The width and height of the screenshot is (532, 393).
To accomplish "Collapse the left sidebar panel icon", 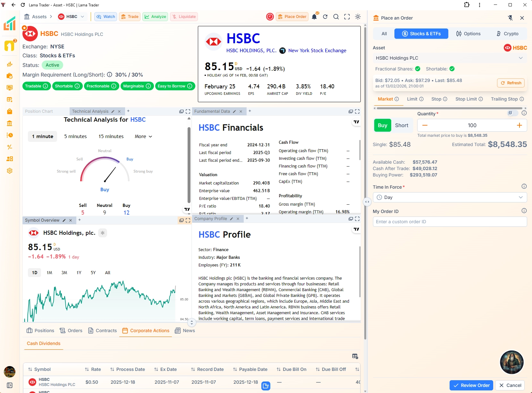I will click(10, 385).
